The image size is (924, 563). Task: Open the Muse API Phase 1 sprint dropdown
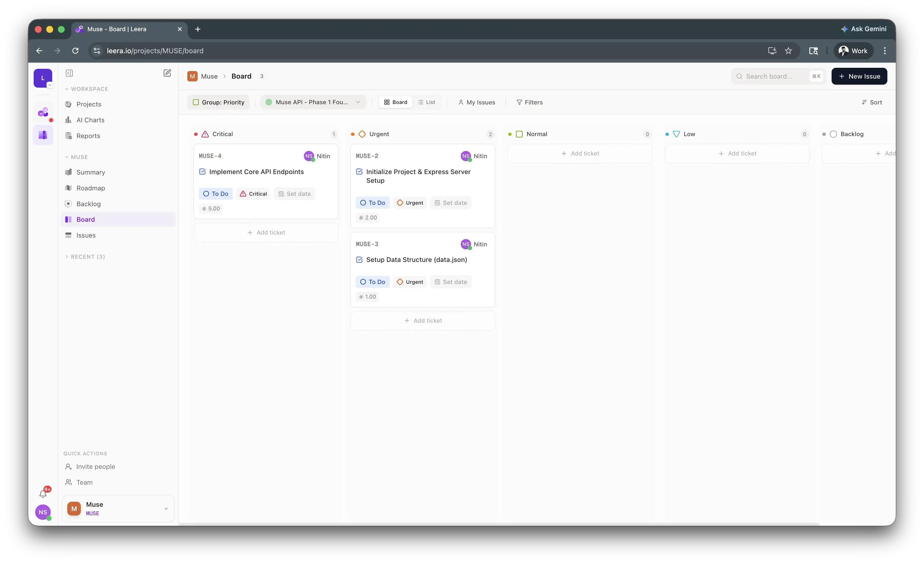[313, 102]
